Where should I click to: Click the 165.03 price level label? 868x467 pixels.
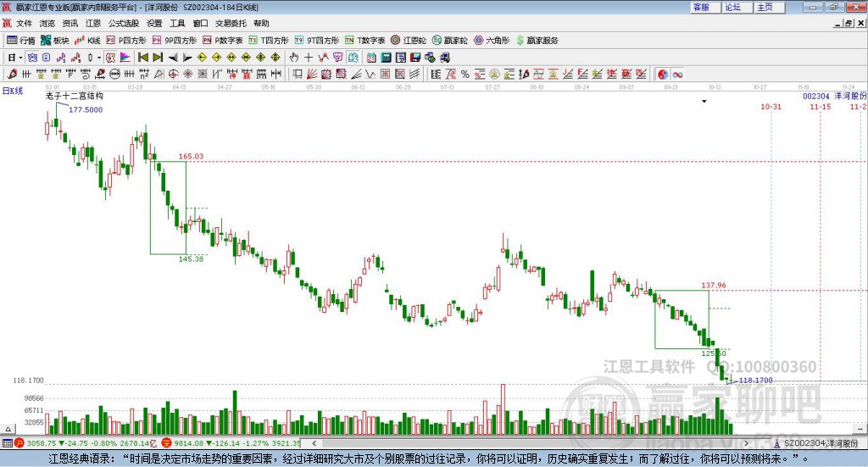191,156
